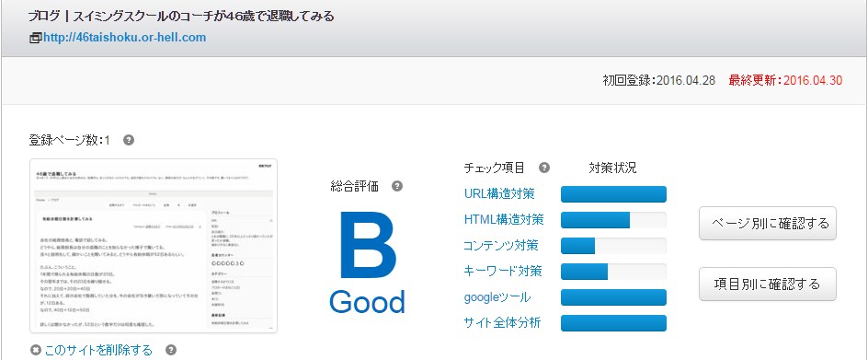This screenshot has width=868, height=360.
Task: Open the サイト全体分析 check item
Action: 502,323
